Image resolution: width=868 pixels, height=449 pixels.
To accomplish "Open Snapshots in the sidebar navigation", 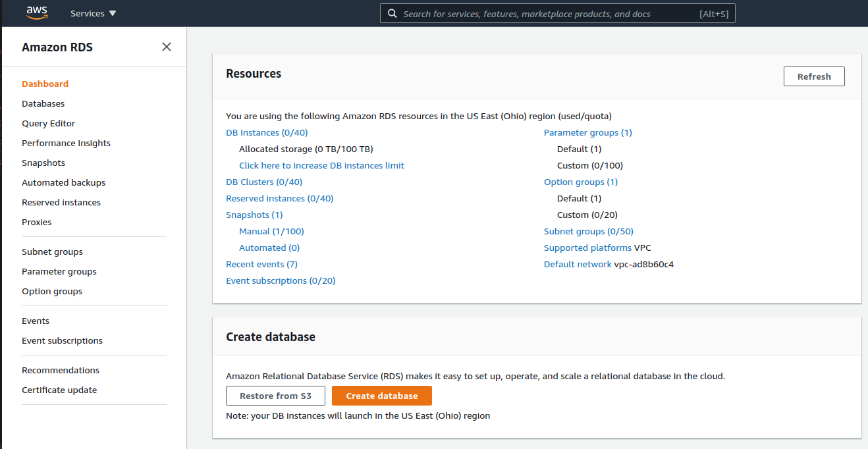I will tap(43, 163).
